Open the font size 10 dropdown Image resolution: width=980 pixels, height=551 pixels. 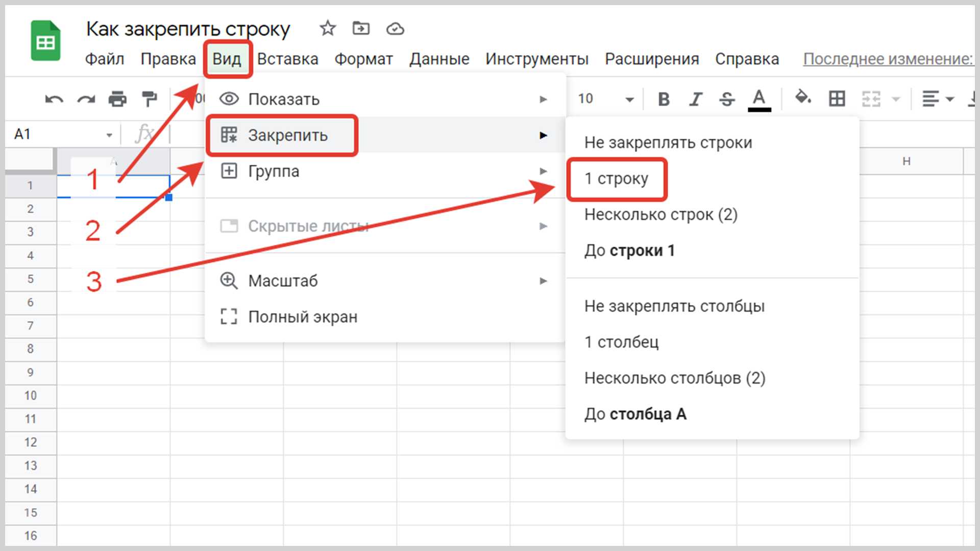[x=606, y=98]
